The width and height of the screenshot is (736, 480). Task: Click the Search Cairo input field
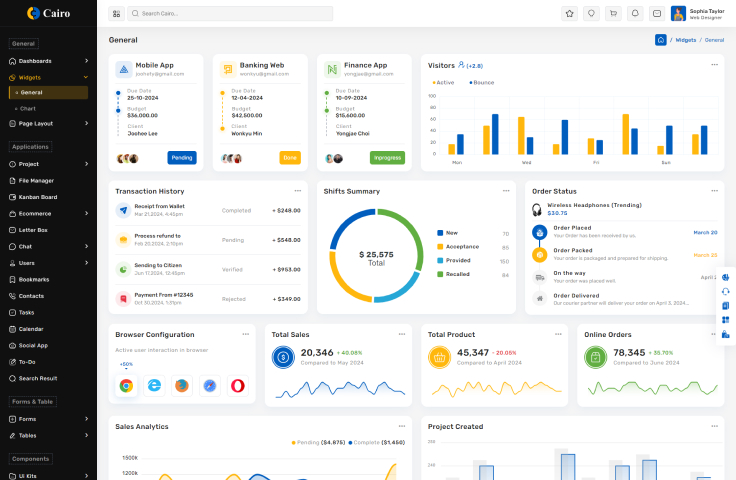(x=230, y=14)
